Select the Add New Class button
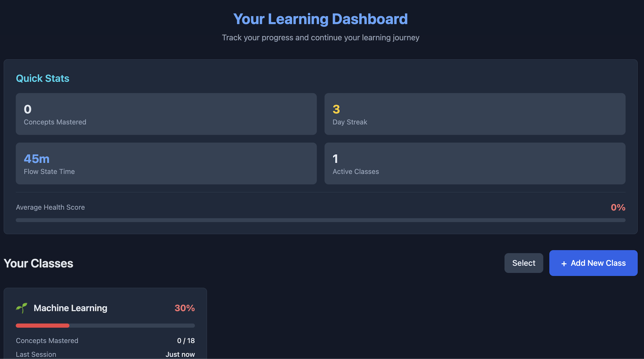 coord(593,263)
